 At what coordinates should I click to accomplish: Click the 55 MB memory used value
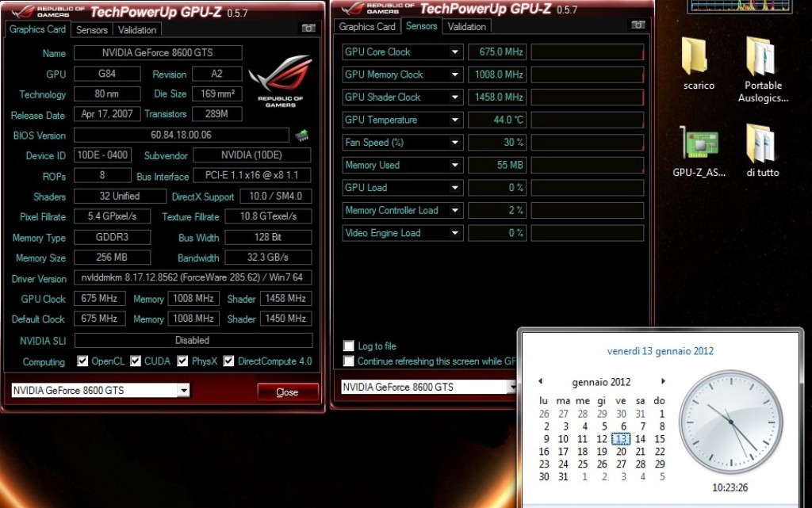click(x=497, y=165)
